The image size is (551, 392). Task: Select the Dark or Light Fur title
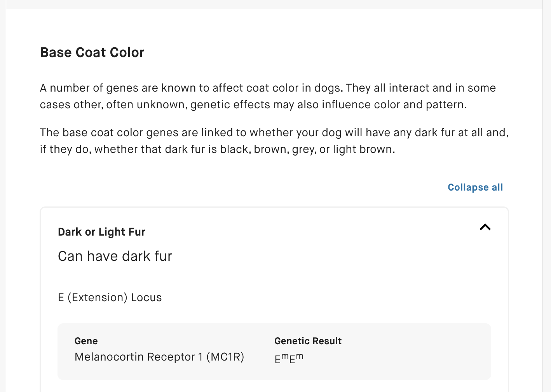click(x=101, y=232)
